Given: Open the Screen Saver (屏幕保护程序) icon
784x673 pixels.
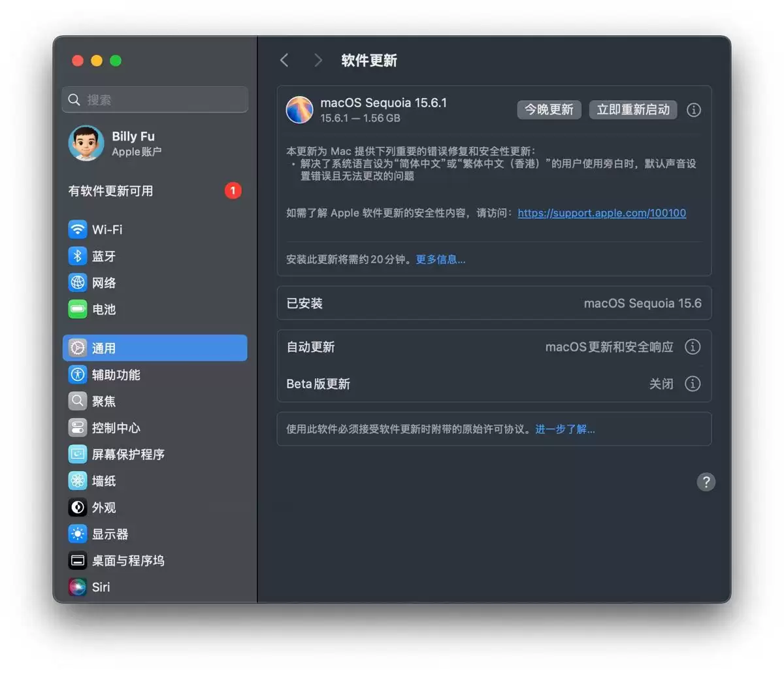Looking at the screenshot, I should click(78, 454).
